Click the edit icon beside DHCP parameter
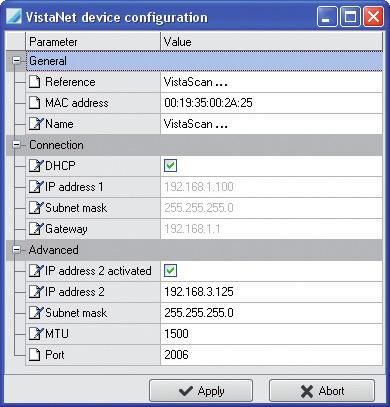 click(36, 166)
